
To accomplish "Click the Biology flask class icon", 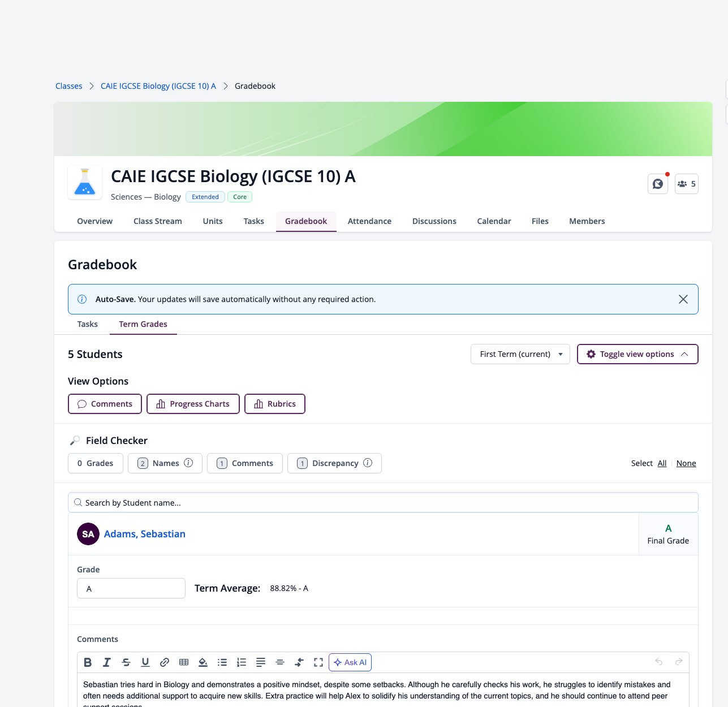I will (85, 182).
